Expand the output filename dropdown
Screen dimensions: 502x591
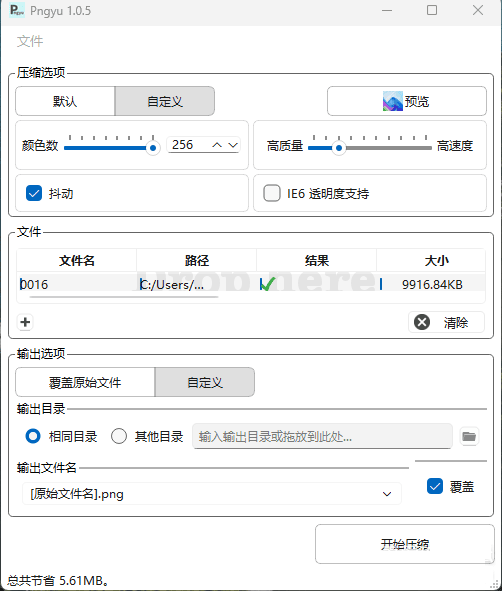pyautogui.click(x=387, y=494)
